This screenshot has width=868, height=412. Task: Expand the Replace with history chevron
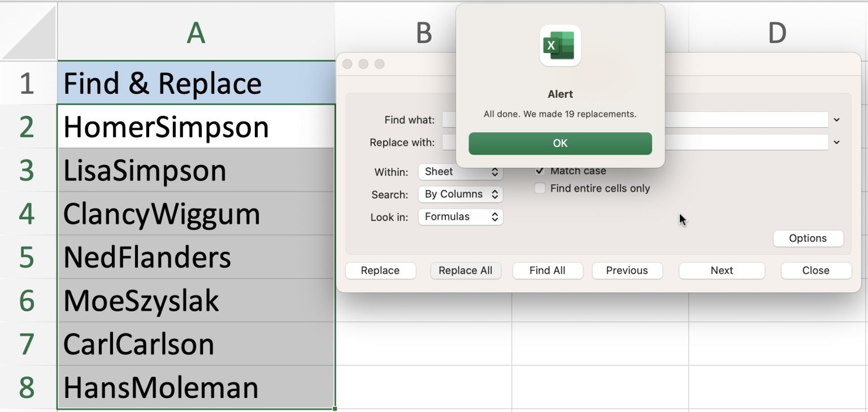click(x=836, y=142)
